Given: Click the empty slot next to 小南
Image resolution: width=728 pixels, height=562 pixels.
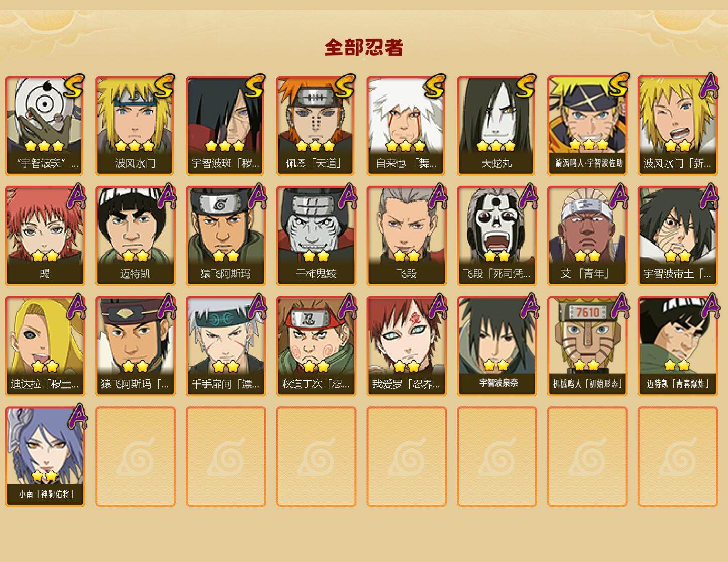Looking at the screenshot, I should coord(135,457).
